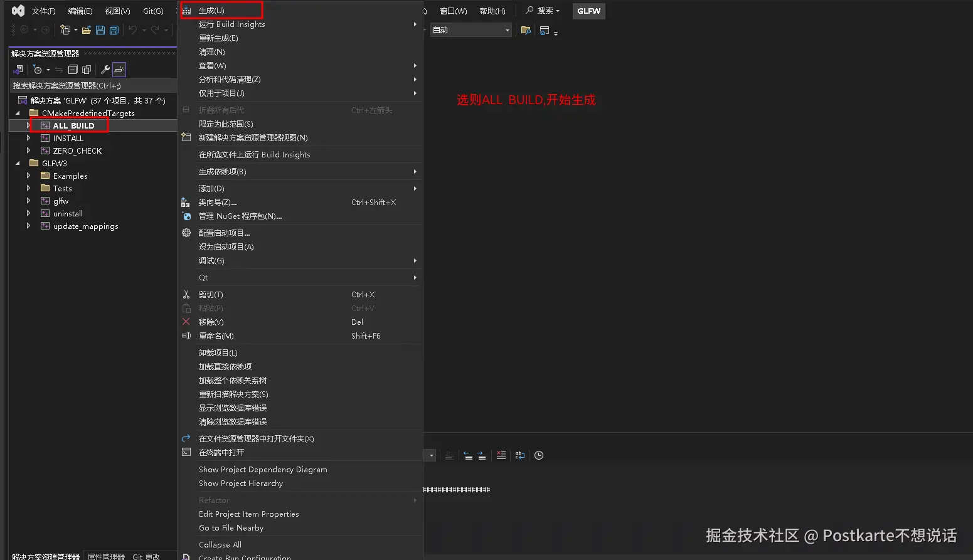Select the uninstall project in tree

[x=68, y=214]
